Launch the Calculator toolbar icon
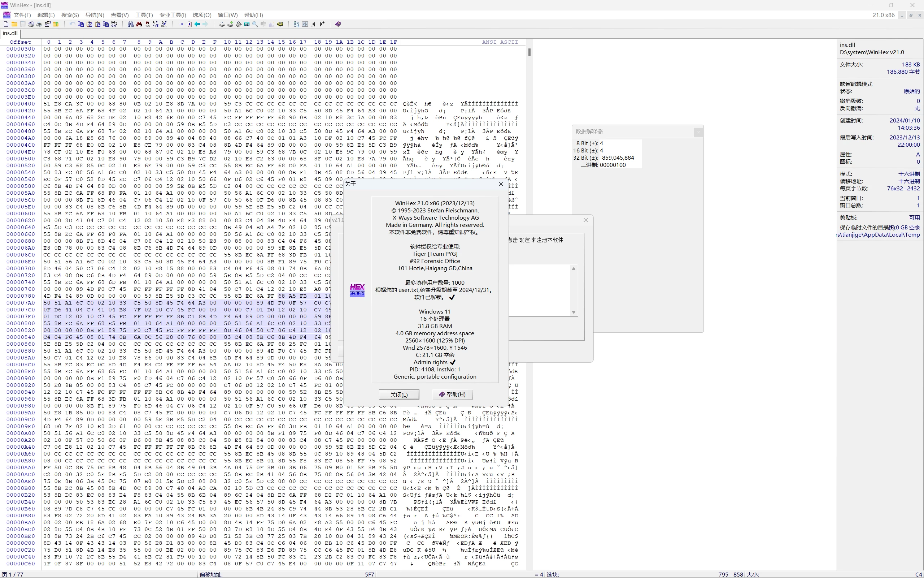924x578 pixels. point(247,24)
